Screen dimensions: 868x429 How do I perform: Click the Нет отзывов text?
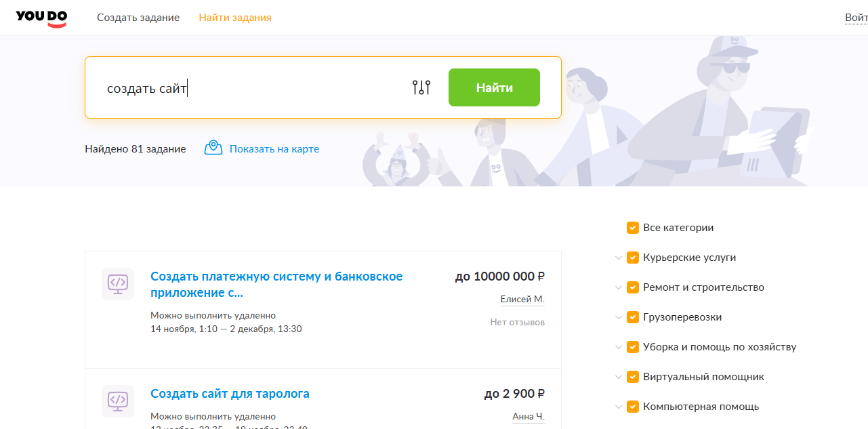click(518, 323)
